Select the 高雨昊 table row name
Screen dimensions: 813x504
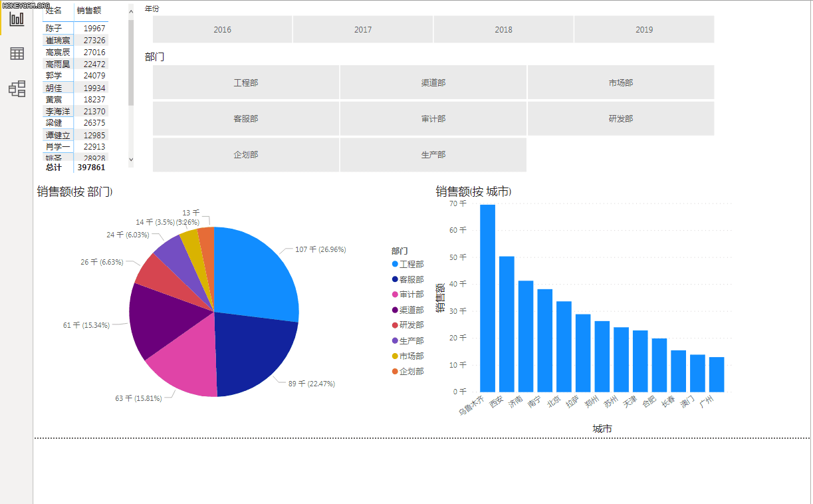(x=58, y=64)
